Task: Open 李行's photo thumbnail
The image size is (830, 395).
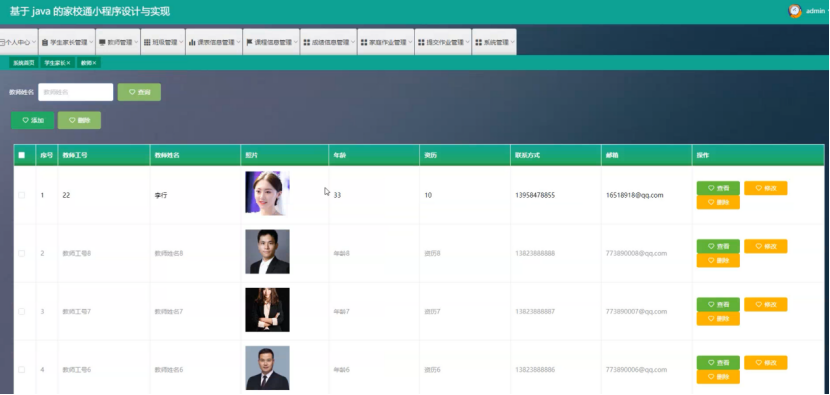Action: coord(267,193)
